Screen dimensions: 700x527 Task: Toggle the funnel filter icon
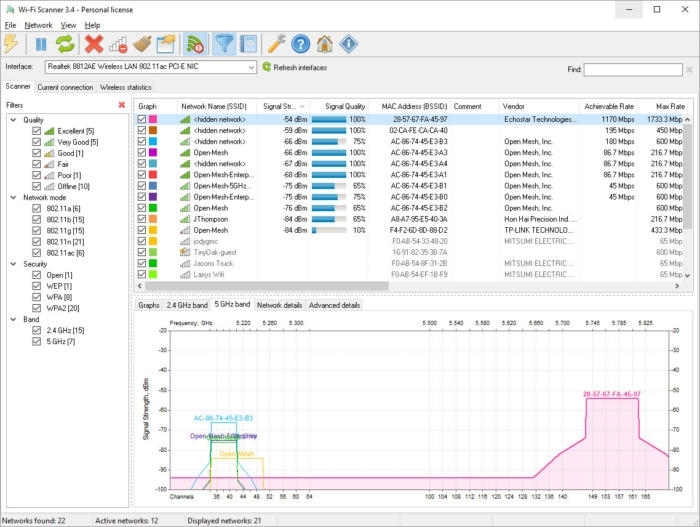click(x=224, y=44)
